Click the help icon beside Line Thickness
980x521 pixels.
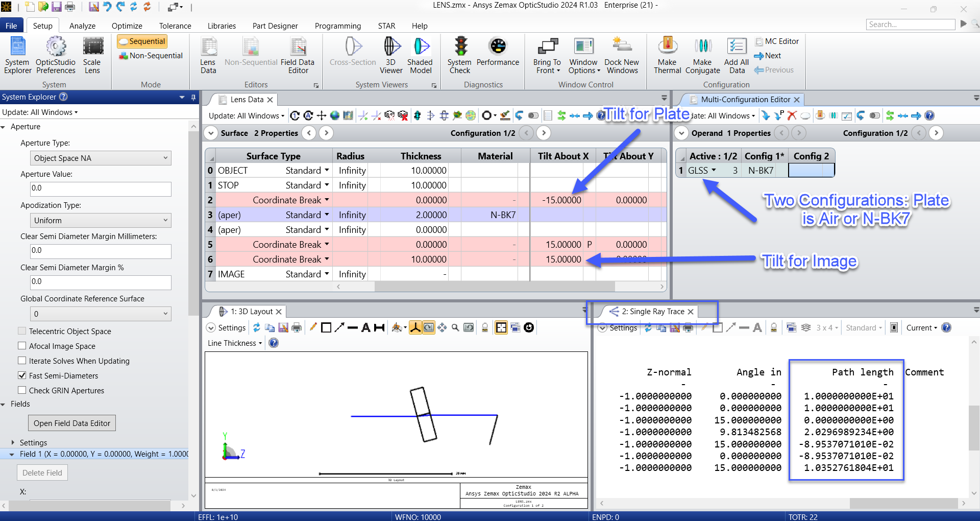point(274,343)
